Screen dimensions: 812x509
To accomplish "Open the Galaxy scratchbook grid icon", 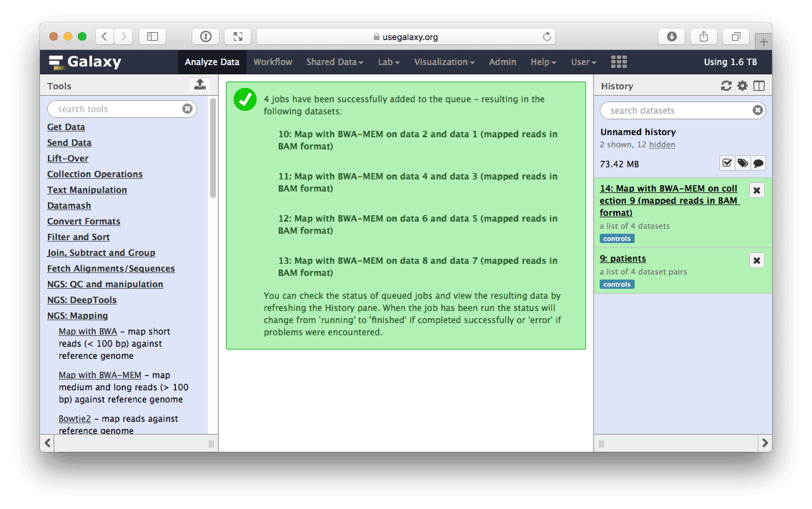I will (x=618, y=62).
